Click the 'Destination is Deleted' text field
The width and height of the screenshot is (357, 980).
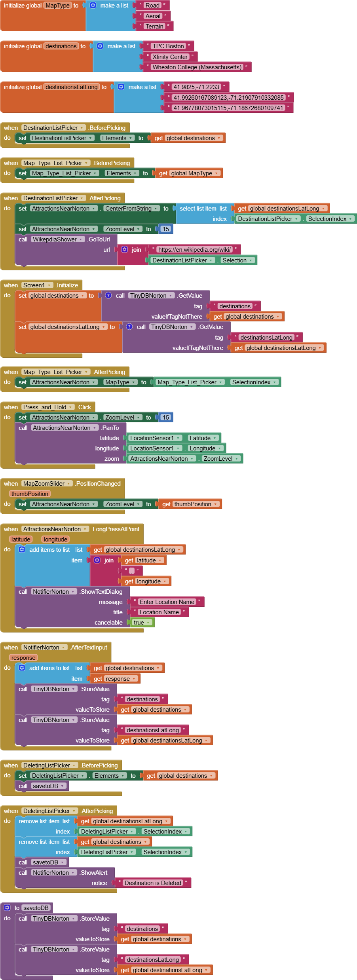pyautogui.click(x=152, y=883)
